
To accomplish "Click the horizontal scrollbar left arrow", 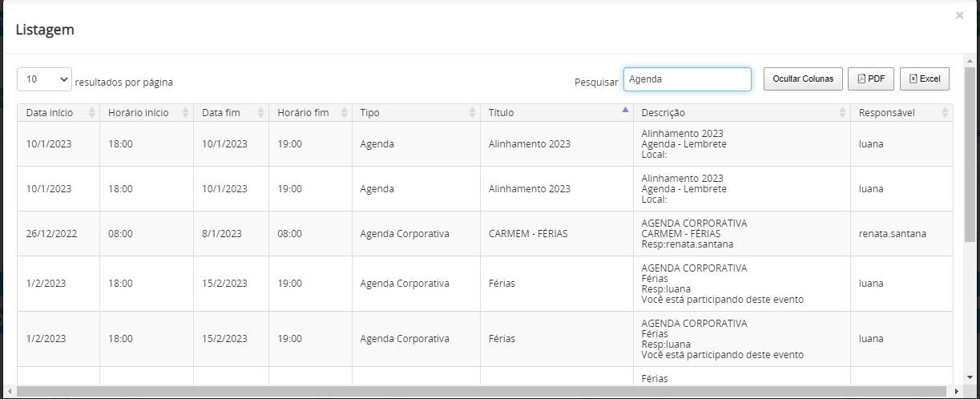I will tap(9, 392).
